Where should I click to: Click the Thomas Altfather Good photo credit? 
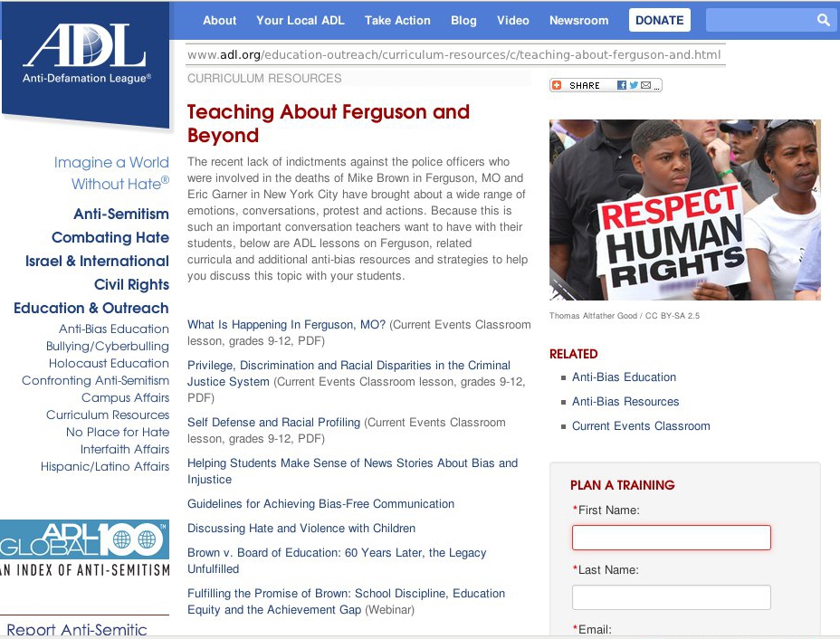(x=625, y=316)
